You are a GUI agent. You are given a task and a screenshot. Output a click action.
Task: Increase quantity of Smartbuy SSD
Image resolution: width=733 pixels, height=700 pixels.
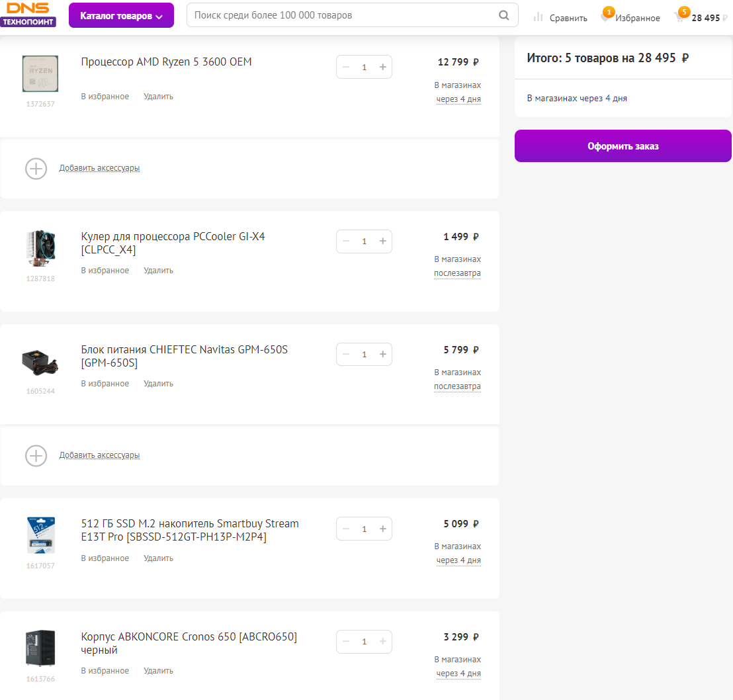coord(382,529)
